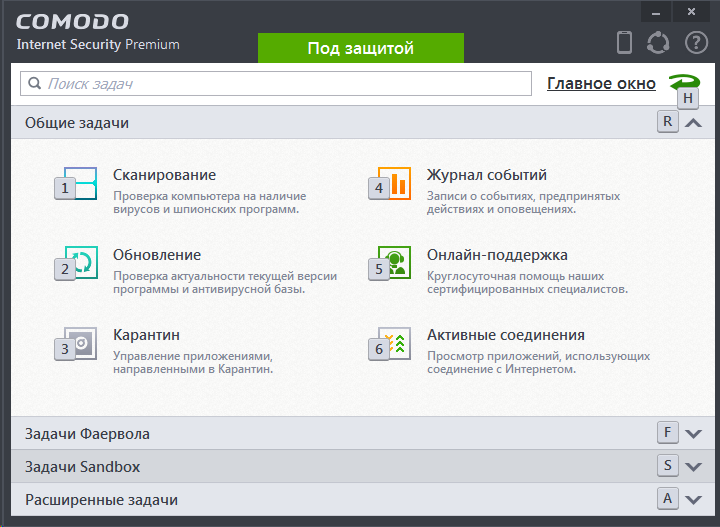Open the Активные соединения task title

coord(506,335)
